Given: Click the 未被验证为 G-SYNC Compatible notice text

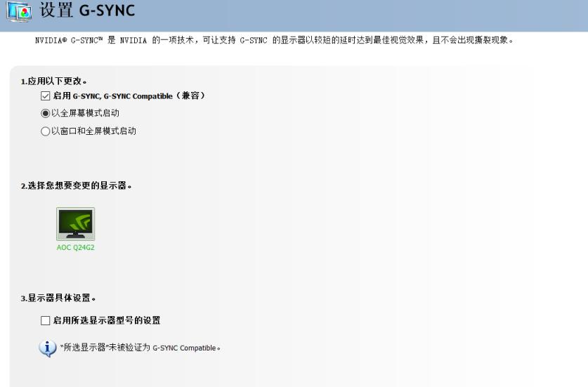Looking at the screenshot, I should pos(141,348).
